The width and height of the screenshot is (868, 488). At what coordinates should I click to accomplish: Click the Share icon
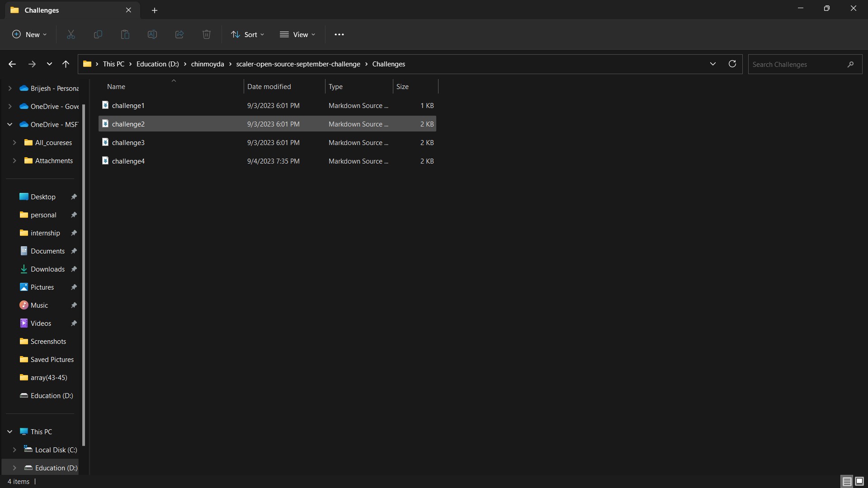[179, 34]
